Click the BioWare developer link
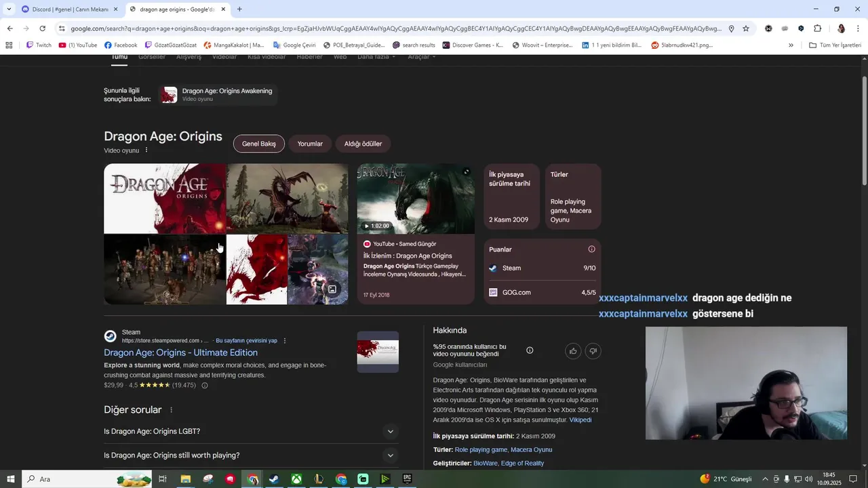This screenshot has width=868, height=488. tap(485, 464)
